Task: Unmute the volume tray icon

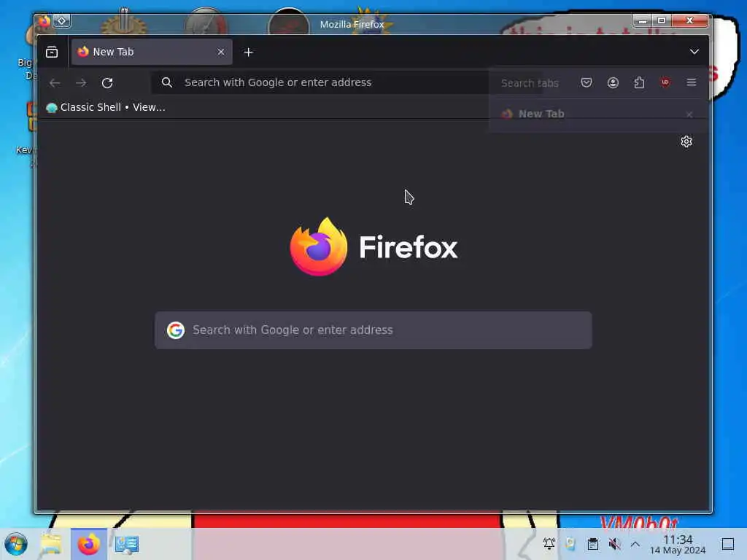Action: tap(614, 544)
